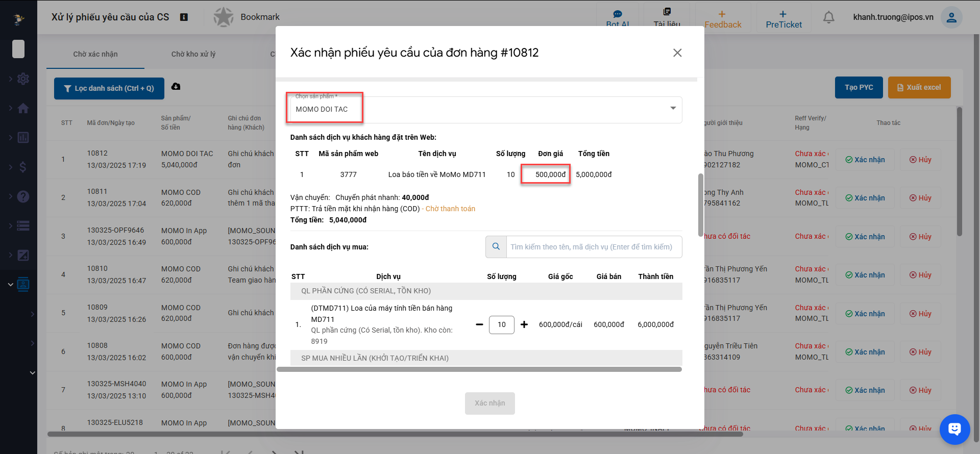Click the Bookmark label in header
The image size is (980, 454).
(x=260, y=17)
